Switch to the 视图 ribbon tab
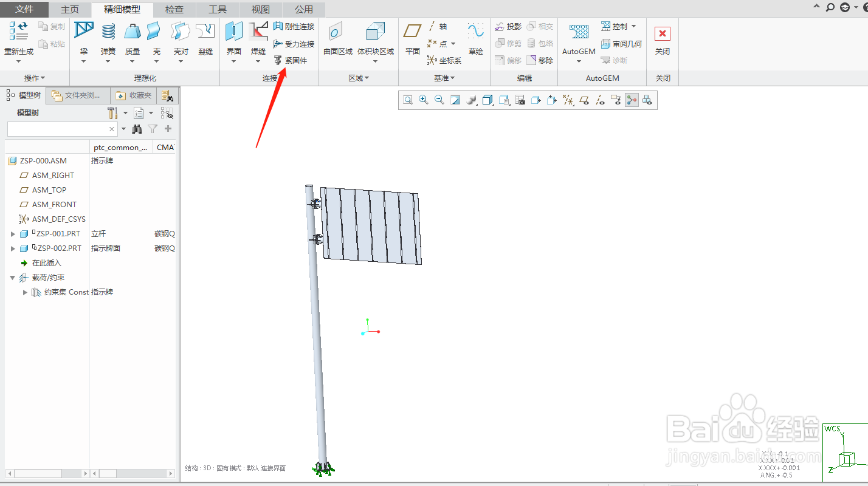This screenshot has width=868, height=486. click(x=261, y=9)
